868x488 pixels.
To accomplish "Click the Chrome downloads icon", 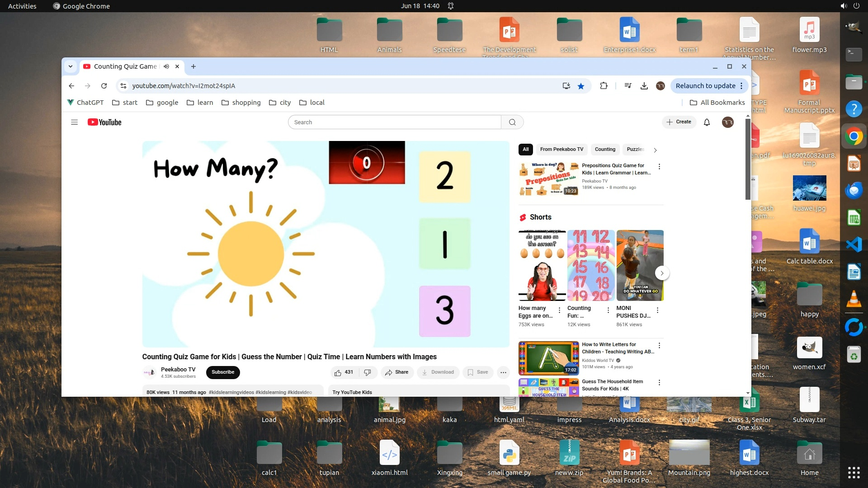I will [x=644, y=86].
